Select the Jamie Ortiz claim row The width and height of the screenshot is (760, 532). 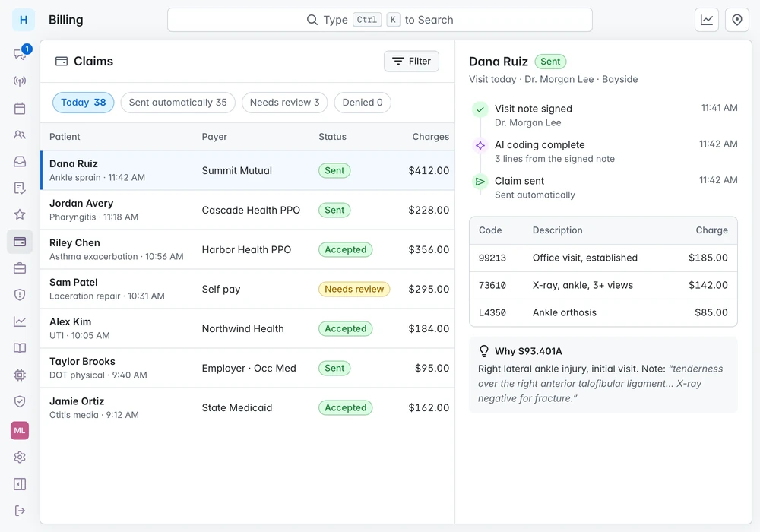pos(248,407)
